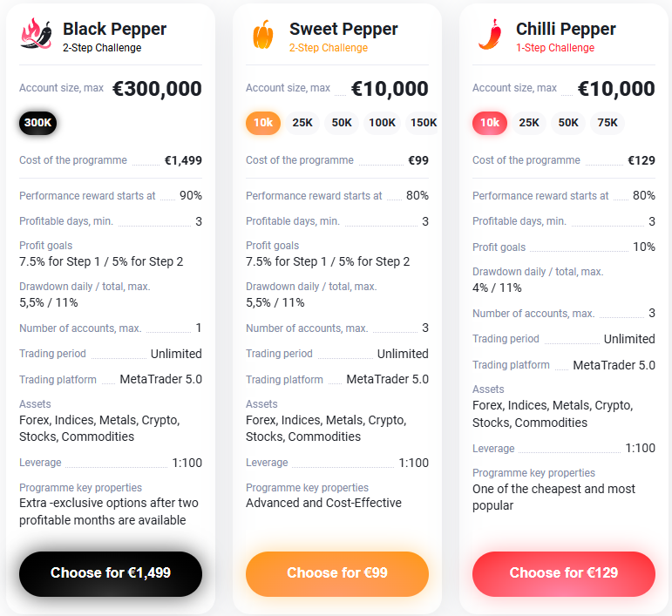
Task: Pick 150K account size in Sweet Pepper
Action: coord(423,123)
